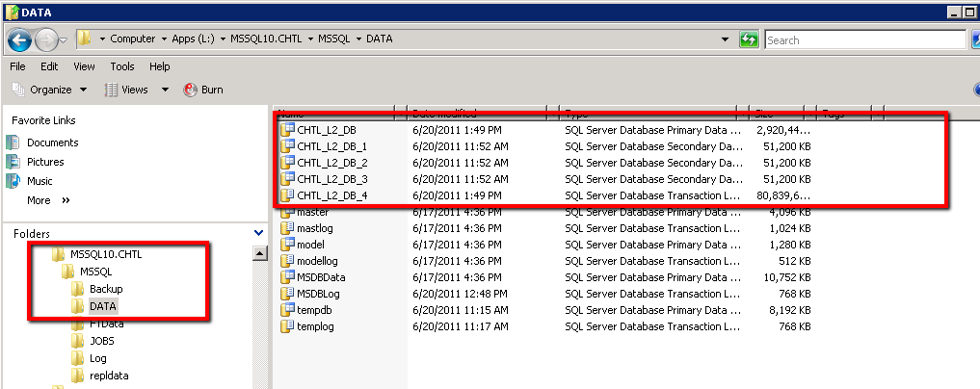Click the Back navigation arrow button
The height and width of the screenshot is (389, 980).
click(20, 40)
